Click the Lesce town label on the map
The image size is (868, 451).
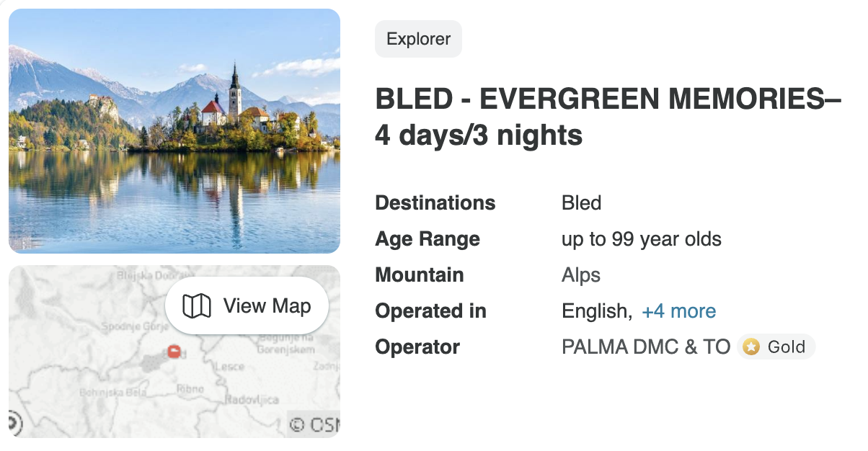232,366
